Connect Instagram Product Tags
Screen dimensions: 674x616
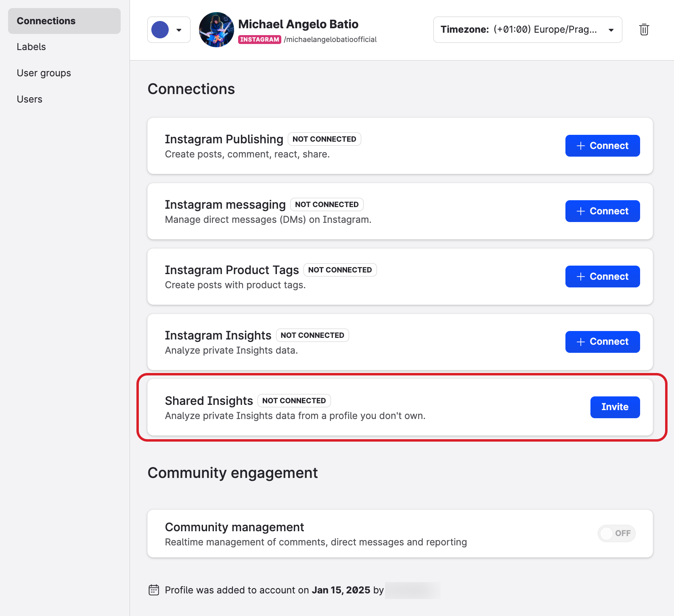click(x=602, y=277)
